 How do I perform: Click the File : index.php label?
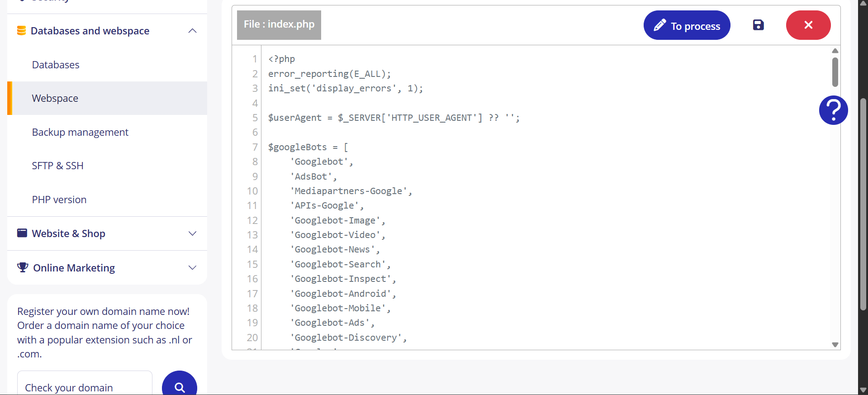pos(279,25)
